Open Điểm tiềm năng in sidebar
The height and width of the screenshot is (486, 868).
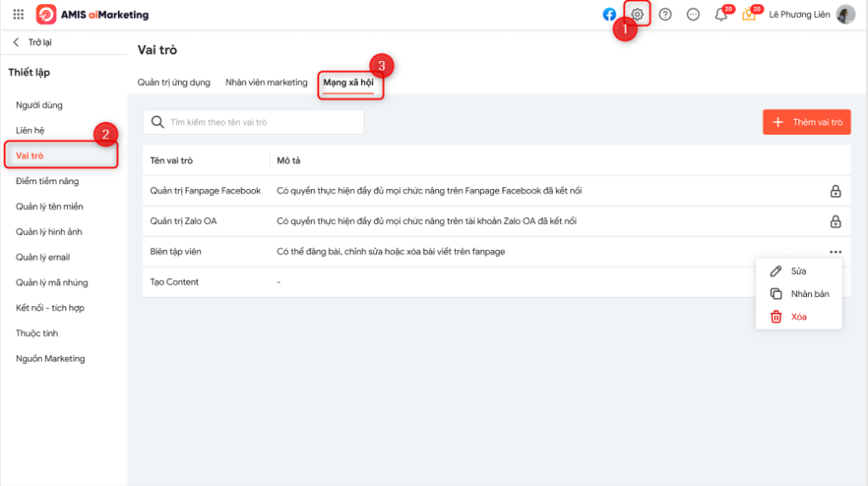pos(47,182)
